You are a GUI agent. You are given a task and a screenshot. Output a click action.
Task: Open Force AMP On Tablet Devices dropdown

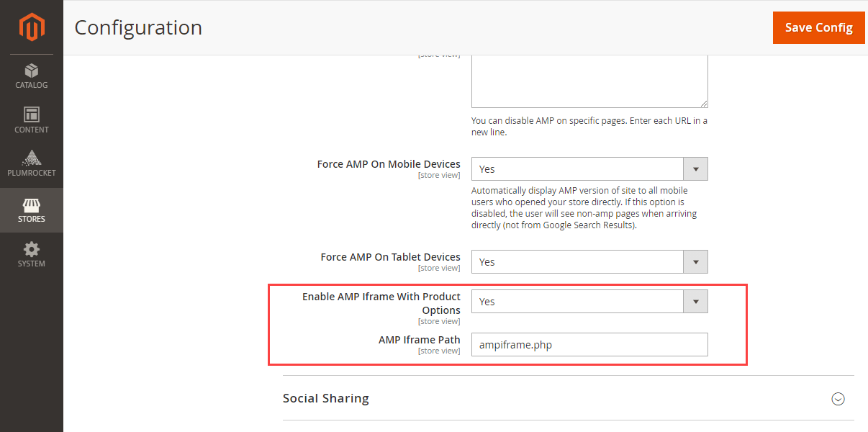pyautogui.click(x=589, y=262)
